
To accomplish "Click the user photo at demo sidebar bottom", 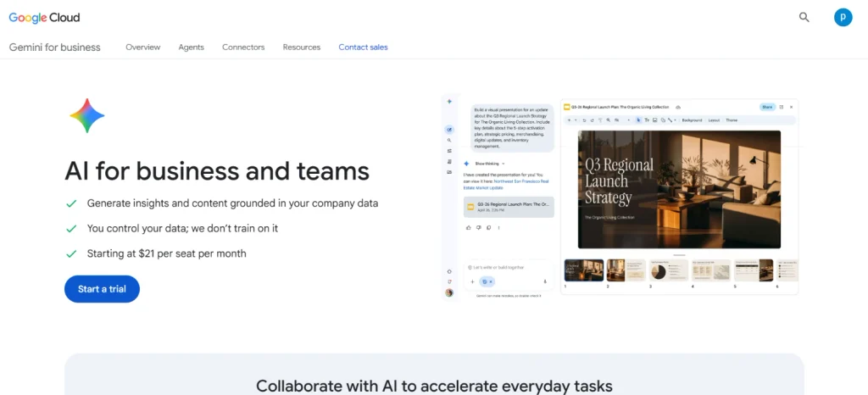I will [449, 292].
